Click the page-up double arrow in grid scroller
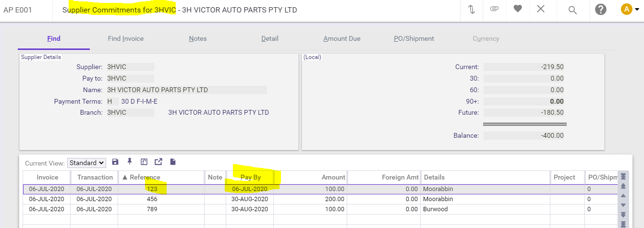Viewport: 644px width, 228px height. coord(623,186)
